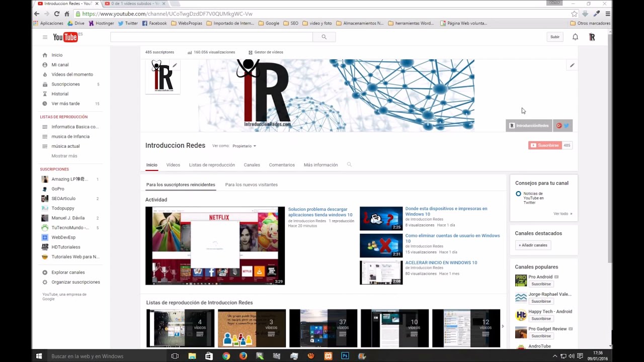
Task: Select Para los nuevos visitantes tab
Action: pyautogui.click(x=251, y=185)
